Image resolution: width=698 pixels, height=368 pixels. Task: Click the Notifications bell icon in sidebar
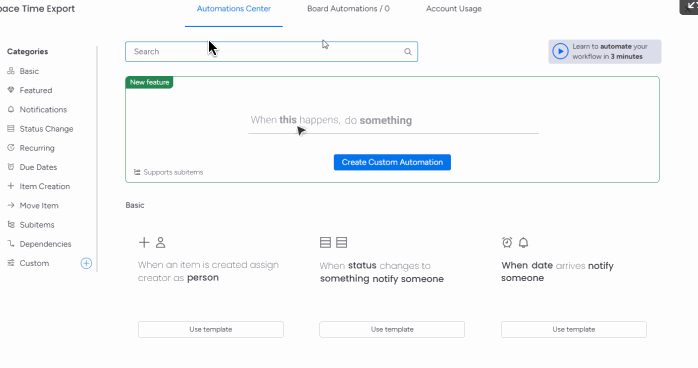coord(11,109)
